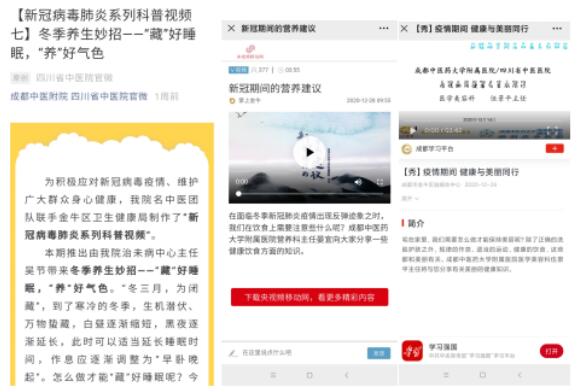
Task: Click the red 打开 button
Action: tap(551, 351)
